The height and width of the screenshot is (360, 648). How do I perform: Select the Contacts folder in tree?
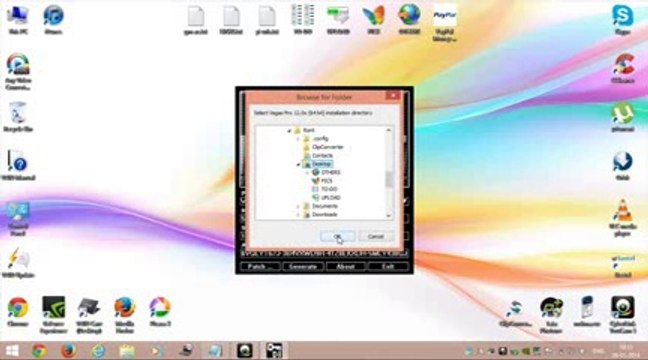[x=322, y=156]
